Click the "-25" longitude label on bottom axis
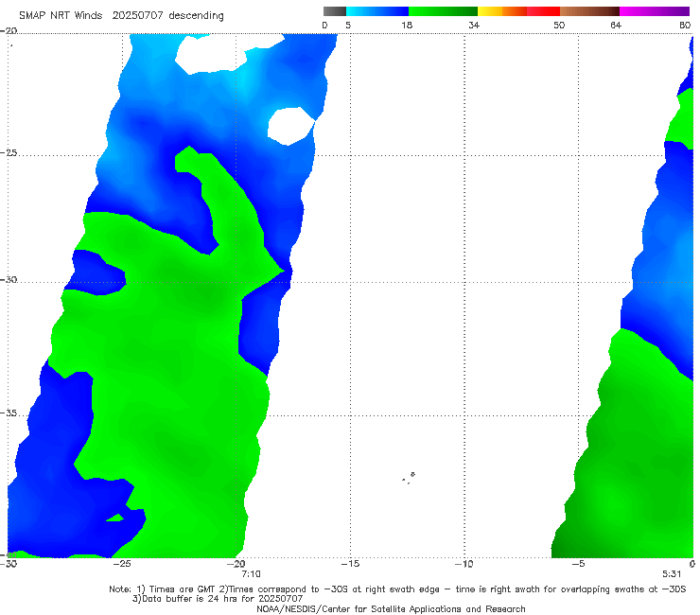This screenshot has height=615, width=700. point(122,564)
